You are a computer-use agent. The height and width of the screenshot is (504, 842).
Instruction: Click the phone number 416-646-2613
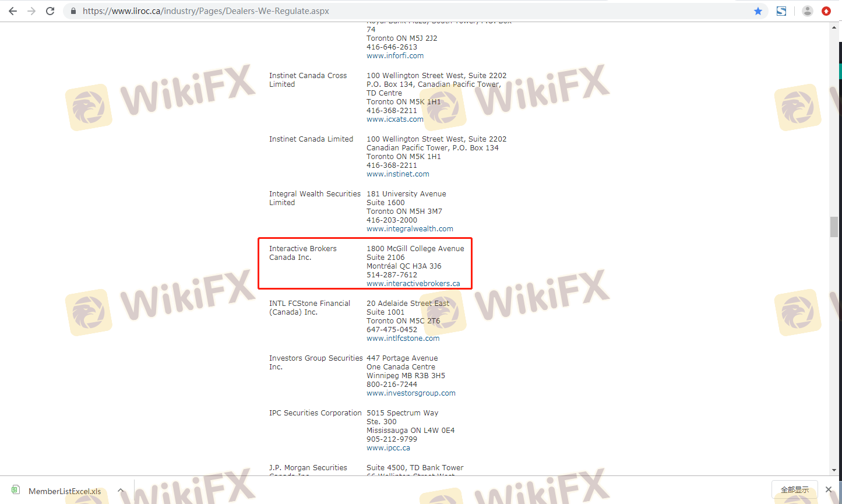point(392,47)
